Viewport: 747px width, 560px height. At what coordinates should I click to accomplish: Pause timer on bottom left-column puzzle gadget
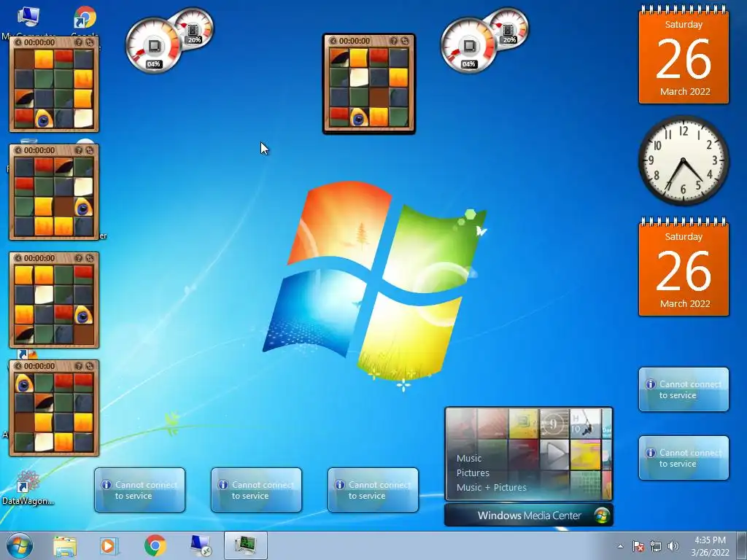pos(18,366)
